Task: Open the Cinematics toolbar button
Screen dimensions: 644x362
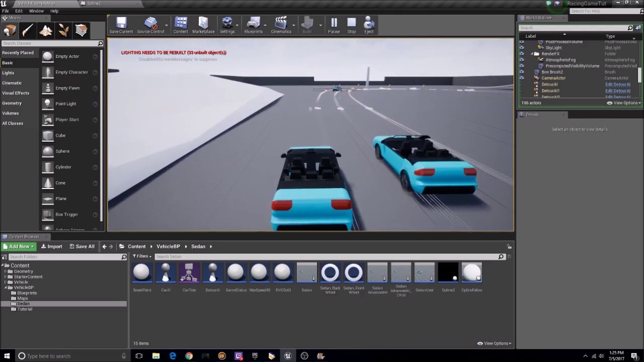Action: coord(281,25)
